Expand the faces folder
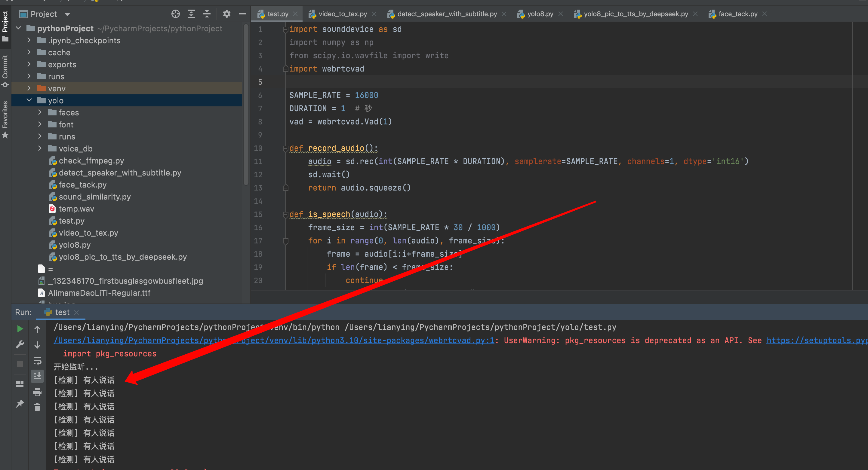868x470 pixels. point(40,112)
